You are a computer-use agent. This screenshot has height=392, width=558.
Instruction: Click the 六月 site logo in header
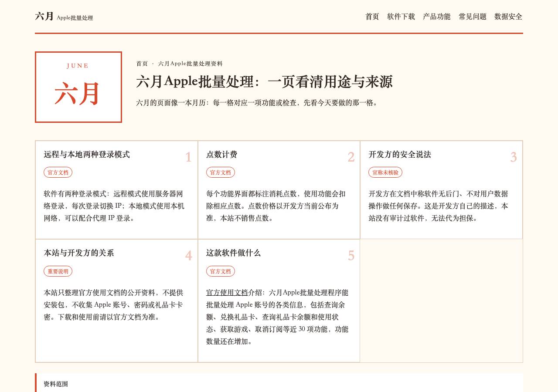pyautogui.click(x=44, y=17)
